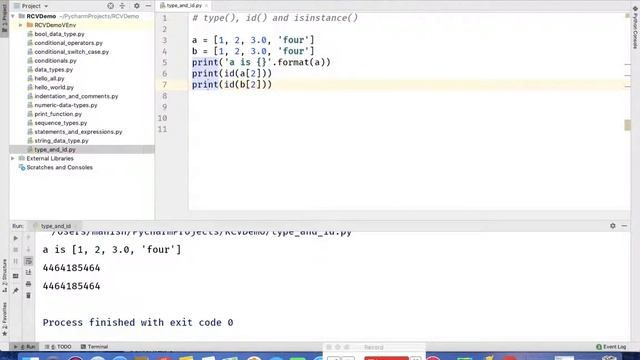The width and height of the screenshot is (640, 360).
Task: Rerun type_and_id with green play icon
Action: (16, 238)
